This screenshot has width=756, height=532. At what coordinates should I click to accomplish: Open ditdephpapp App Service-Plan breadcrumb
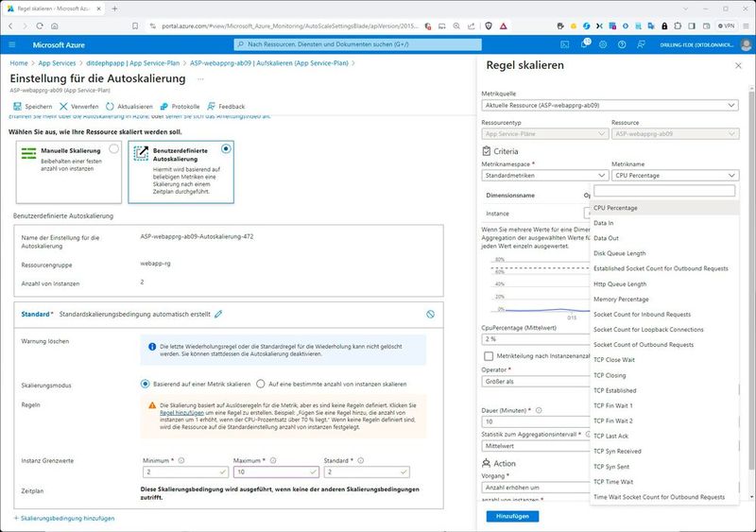click(132, 63)
